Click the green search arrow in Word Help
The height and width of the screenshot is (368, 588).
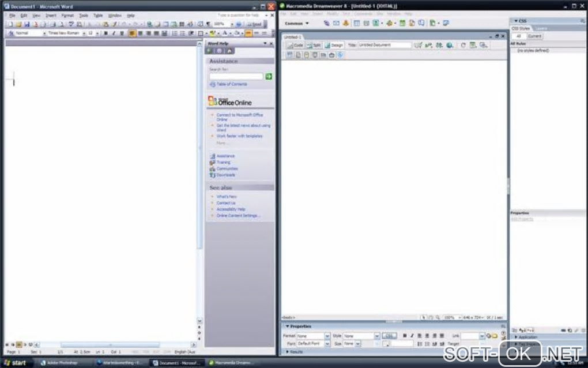tap(269, 77)
